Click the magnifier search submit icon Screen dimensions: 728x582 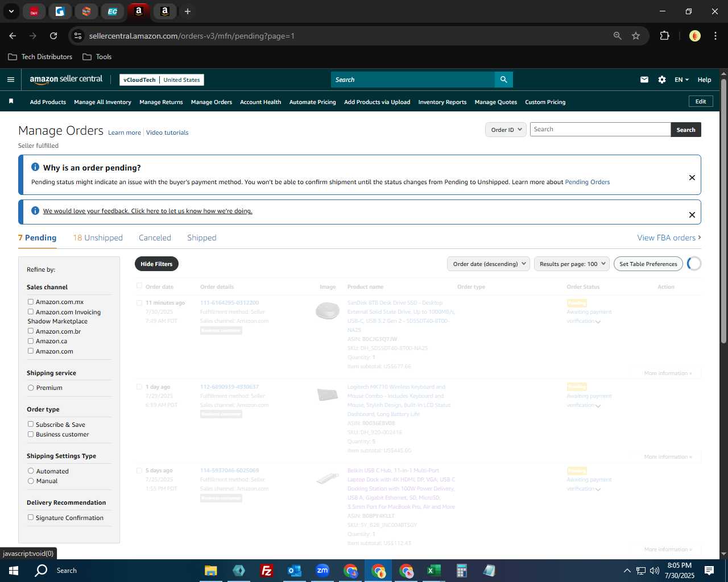(503, 80)
